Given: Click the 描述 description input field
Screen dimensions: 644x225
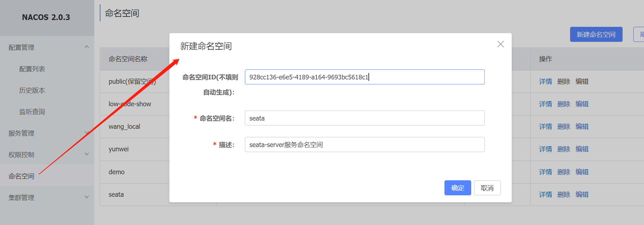Looking at the screenshot, I should 364,145.
